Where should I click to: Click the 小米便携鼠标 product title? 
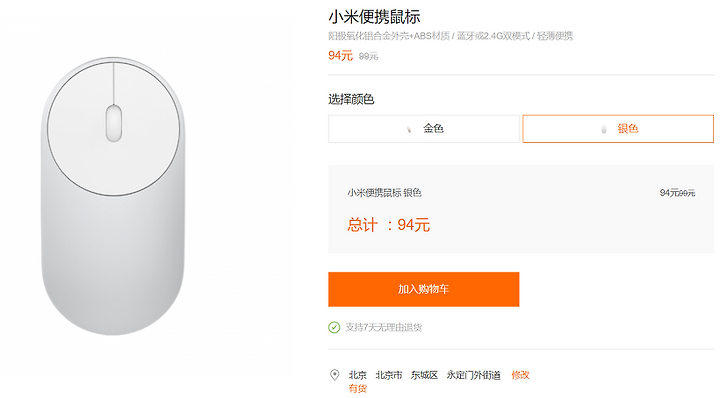[374, 17]
